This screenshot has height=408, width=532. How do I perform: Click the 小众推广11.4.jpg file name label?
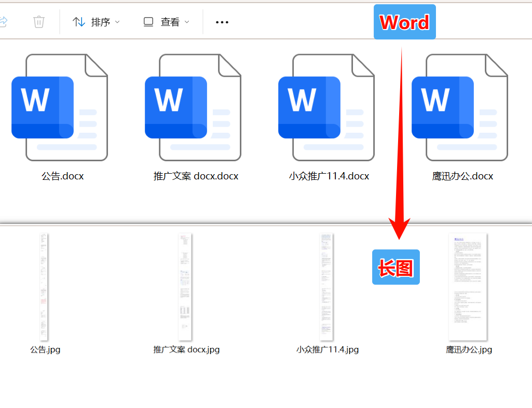click(x=328, y=349)
